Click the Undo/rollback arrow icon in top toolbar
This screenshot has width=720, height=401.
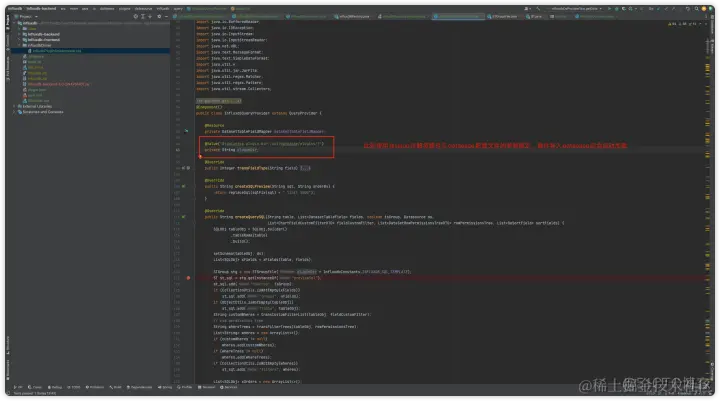[x=687, y=9]
